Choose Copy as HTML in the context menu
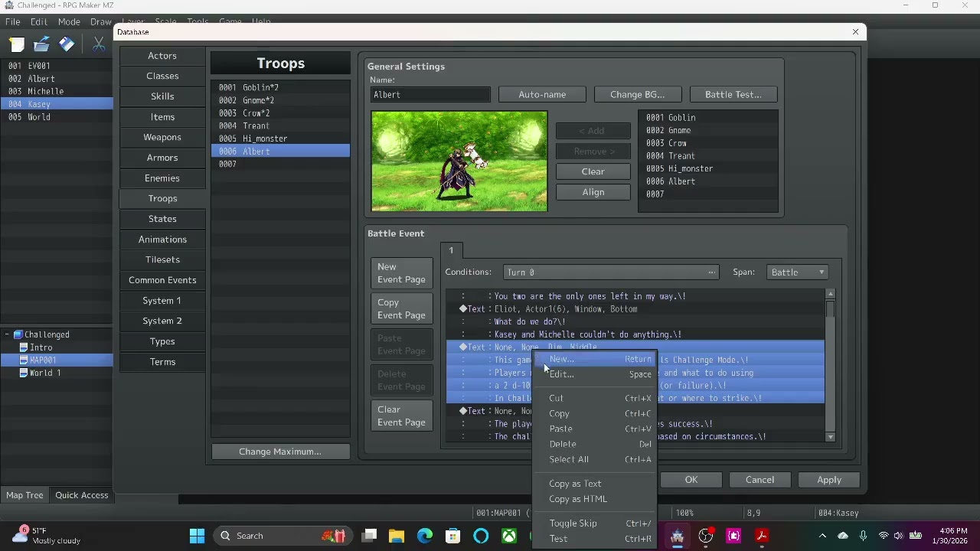This screenshot has width=980, height=551. [x=595, y=499]
